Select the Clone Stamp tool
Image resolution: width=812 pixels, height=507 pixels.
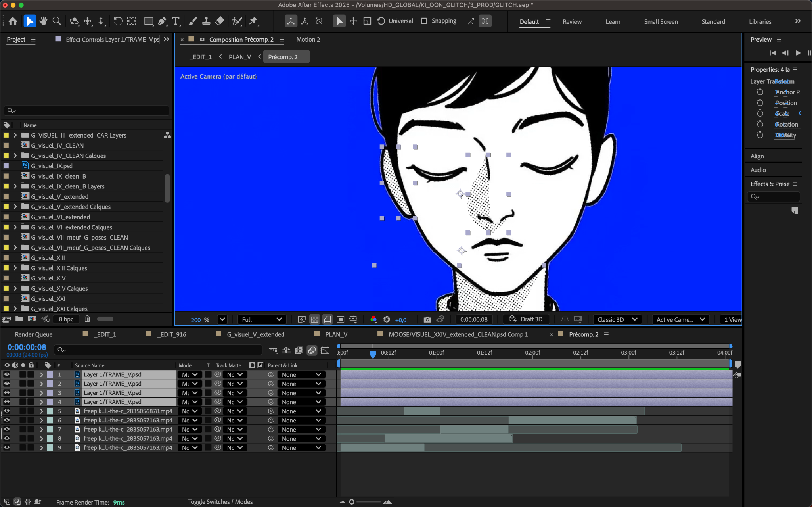206,21
